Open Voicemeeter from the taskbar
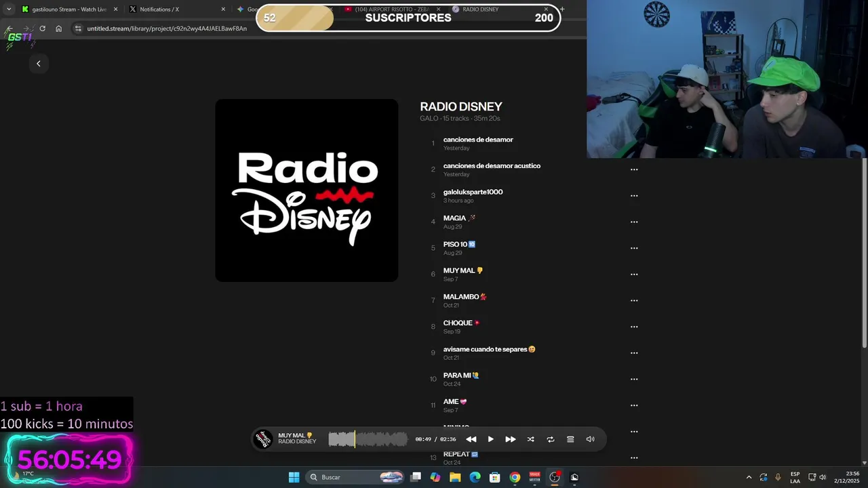 534,477
